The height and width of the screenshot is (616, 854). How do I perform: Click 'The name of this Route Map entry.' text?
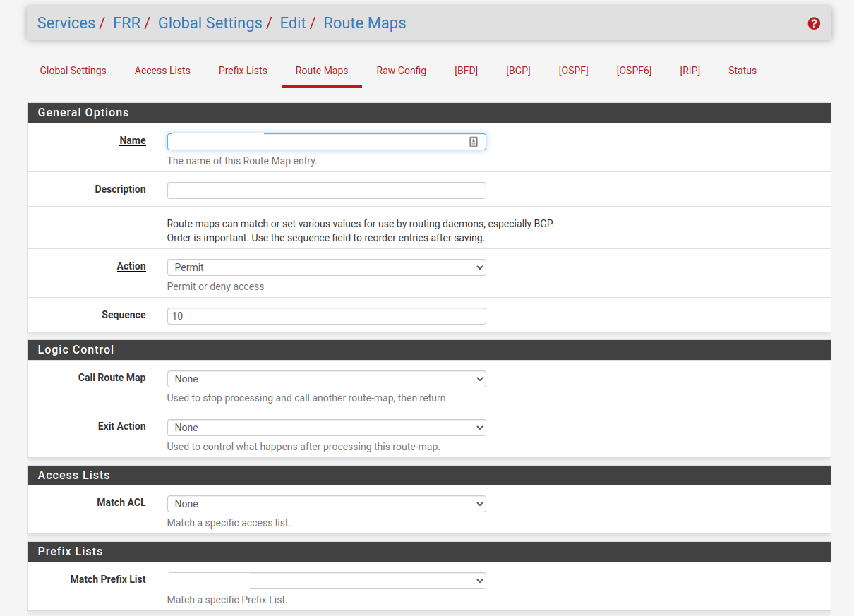[242, 161]
